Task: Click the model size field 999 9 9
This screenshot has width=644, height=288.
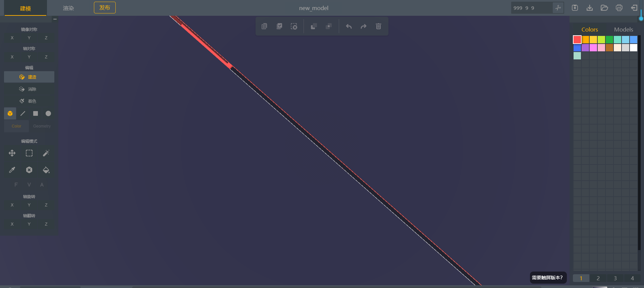Action: pyautogui.click(x=532, y=8)
